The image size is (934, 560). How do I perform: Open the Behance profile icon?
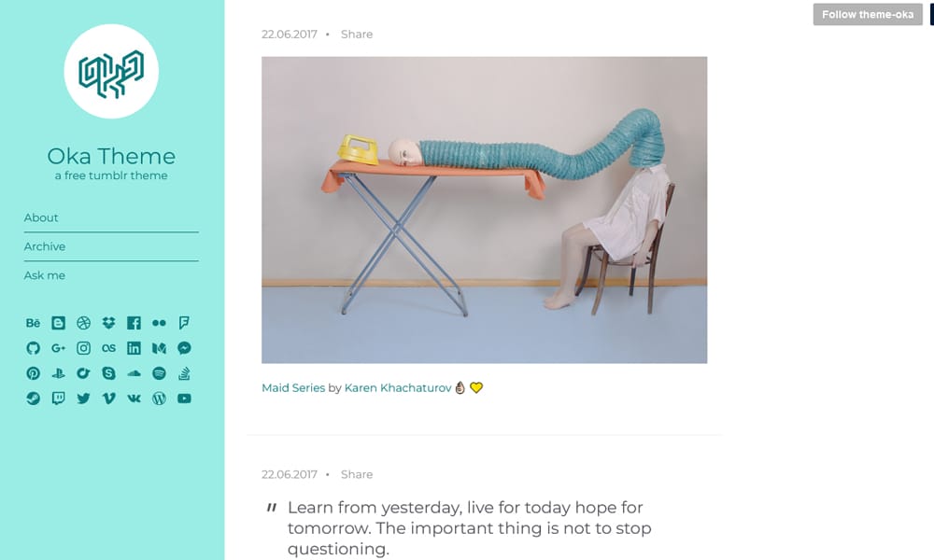click(x=33, y=323)
